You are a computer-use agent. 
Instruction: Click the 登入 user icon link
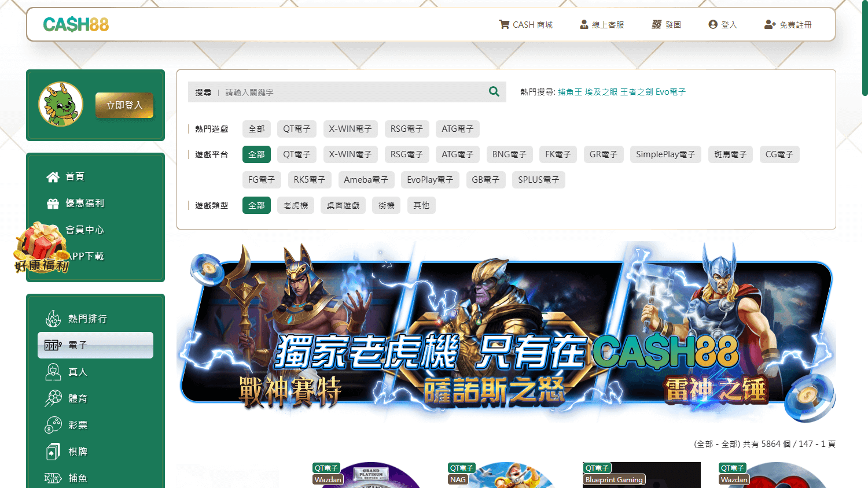point(722,25)
